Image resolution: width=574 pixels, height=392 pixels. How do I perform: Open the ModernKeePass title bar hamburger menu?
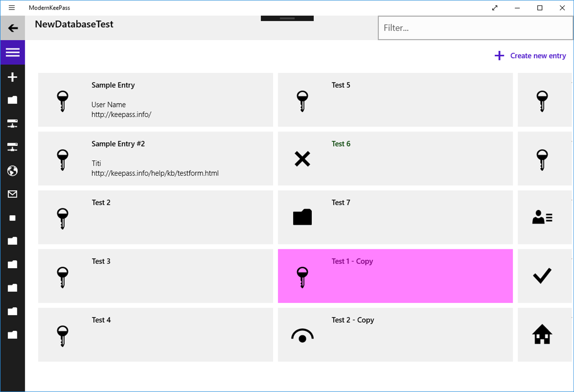(12, 8)
